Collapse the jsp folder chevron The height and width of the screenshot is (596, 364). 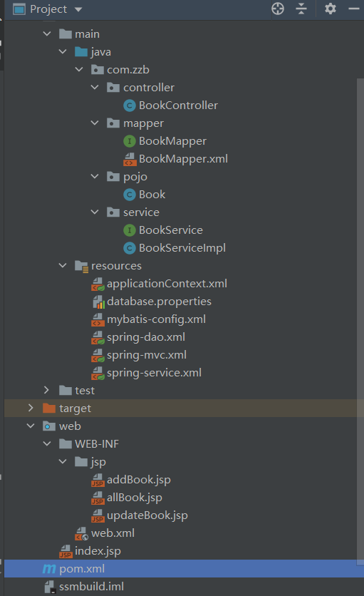[x=63, y=461]
